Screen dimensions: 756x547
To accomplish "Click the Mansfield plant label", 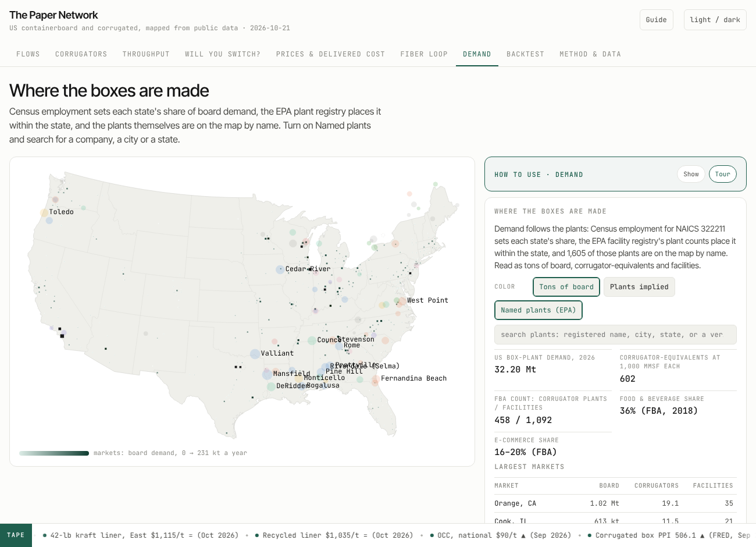I will (291, 374).
